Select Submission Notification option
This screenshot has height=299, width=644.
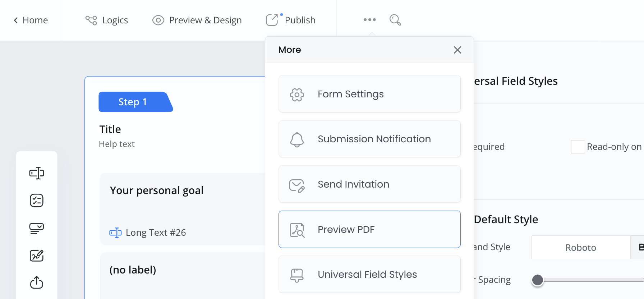pos(369,139)
